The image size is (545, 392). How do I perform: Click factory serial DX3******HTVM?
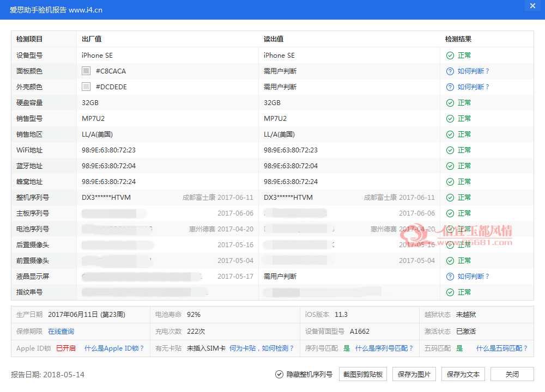click(x=106, y=198)
